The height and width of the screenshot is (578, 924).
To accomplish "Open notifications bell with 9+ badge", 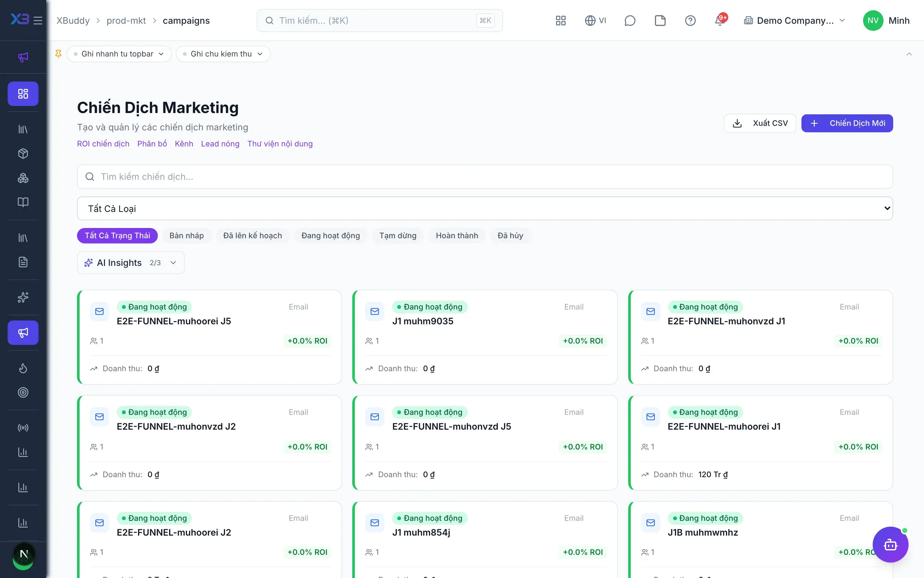I will 720,20.
